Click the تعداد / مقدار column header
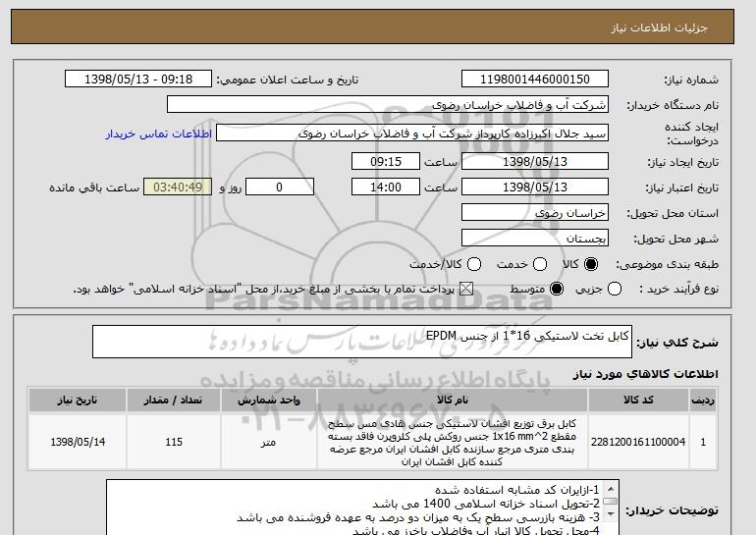 pos(174,401)
